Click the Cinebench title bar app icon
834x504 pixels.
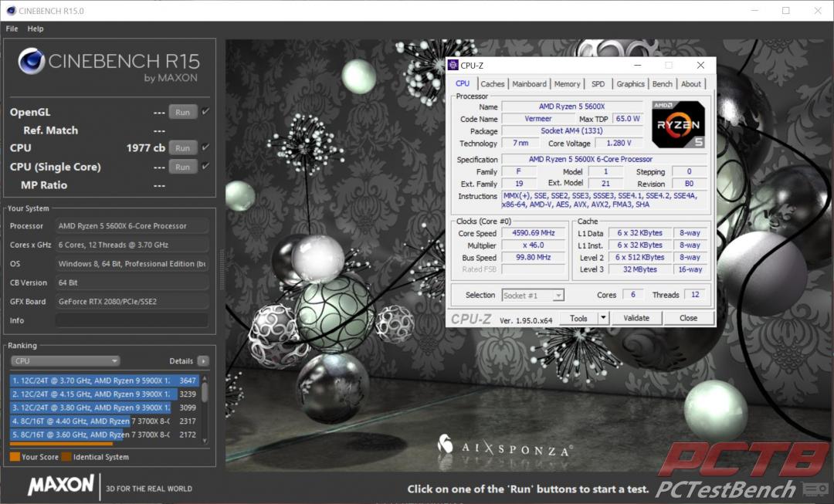click(11, 10)
